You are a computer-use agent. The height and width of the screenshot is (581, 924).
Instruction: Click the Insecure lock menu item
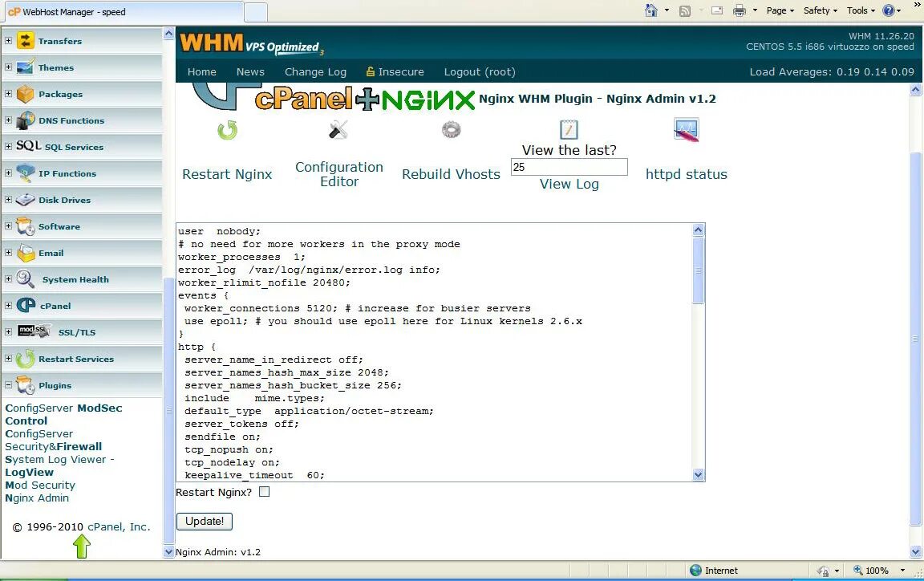(x=395, y=72)
